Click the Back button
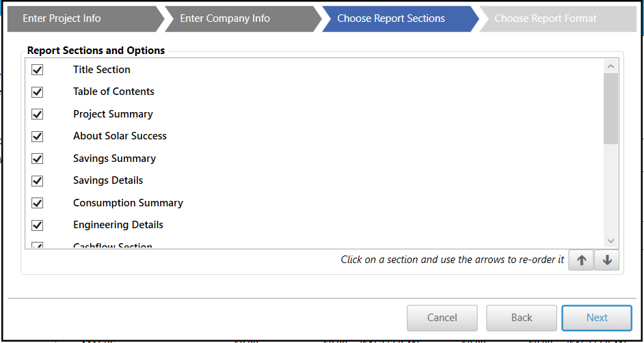 522,318
